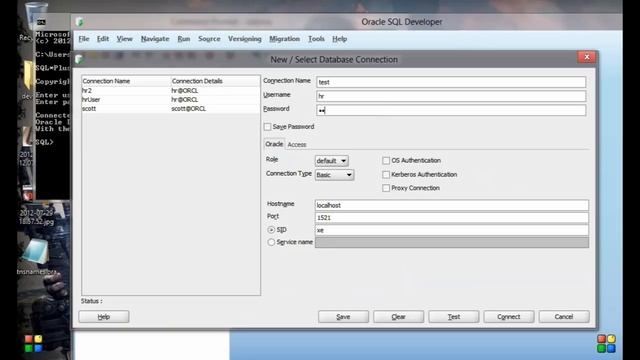
Task: Focus the Password input field
Action: point(451,110)
